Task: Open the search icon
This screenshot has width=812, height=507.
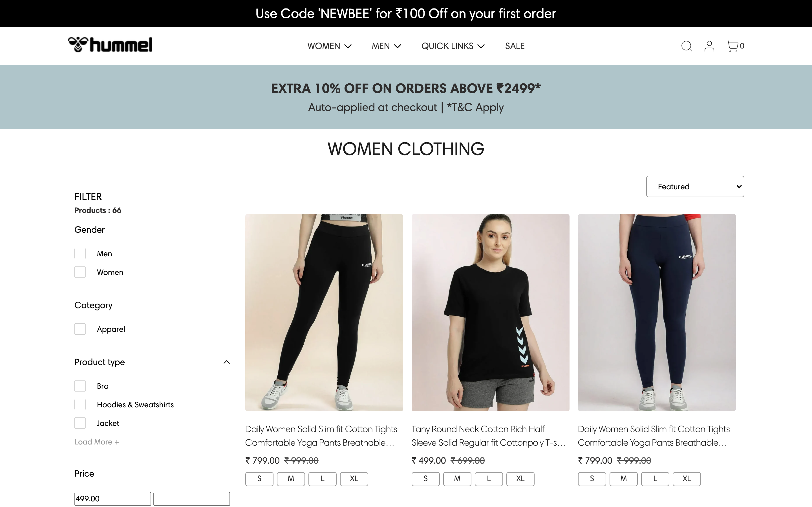Action: [x=687, y=46]
